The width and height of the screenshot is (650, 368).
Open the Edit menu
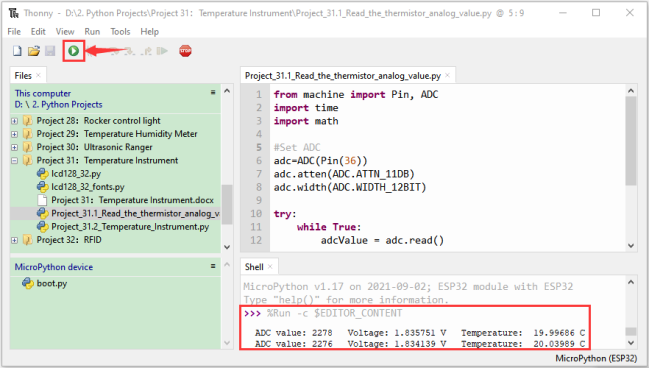tap(38, 31)
